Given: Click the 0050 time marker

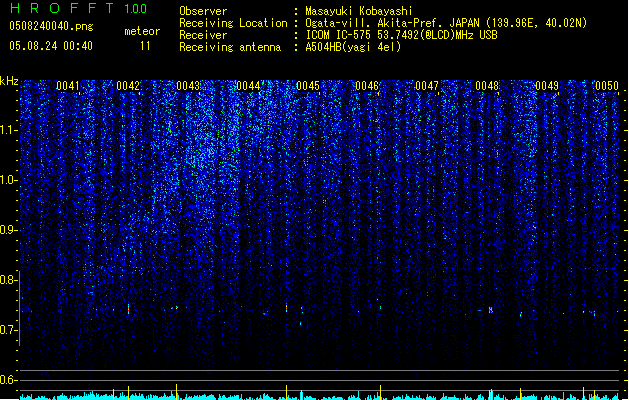Looking at the screenshot, I should [x=607, y=86].
